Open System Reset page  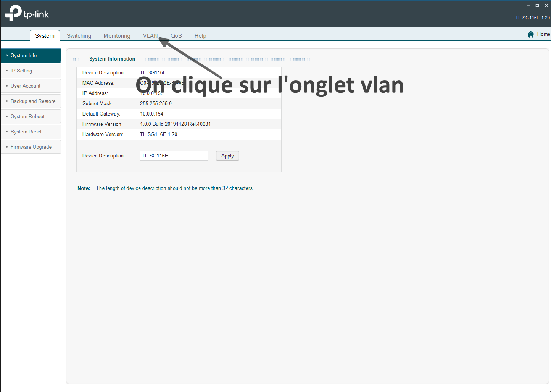pyautogui.click(x=31, y=132)
